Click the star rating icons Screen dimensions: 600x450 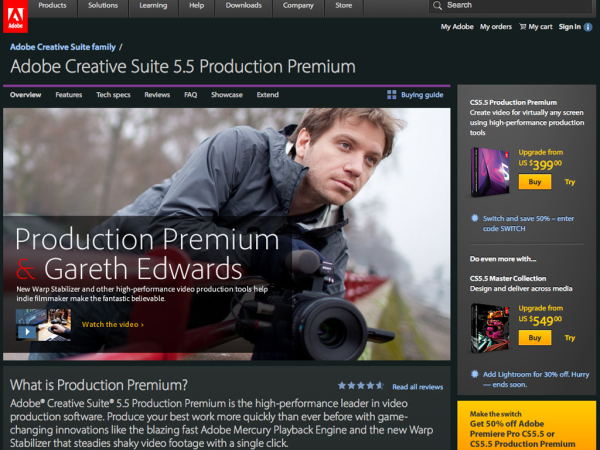coord(360,386)
